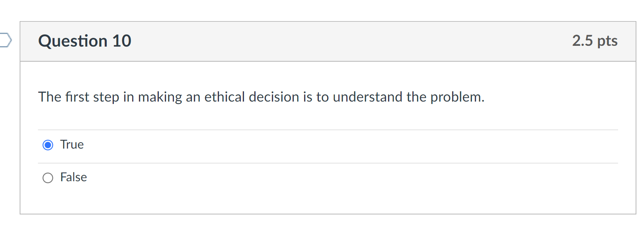Click the word "ethical" in the question

pos(224,97)
